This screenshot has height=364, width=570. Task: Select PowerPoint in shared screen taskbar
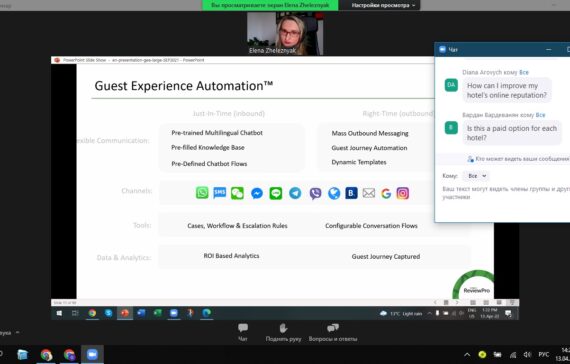click(125, 313)
